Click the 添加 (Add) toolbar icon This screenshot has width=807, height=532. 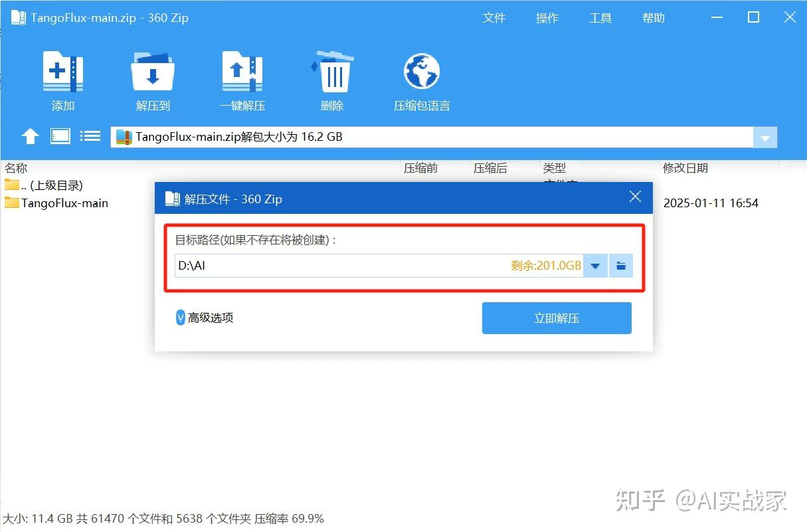point(62,80)
